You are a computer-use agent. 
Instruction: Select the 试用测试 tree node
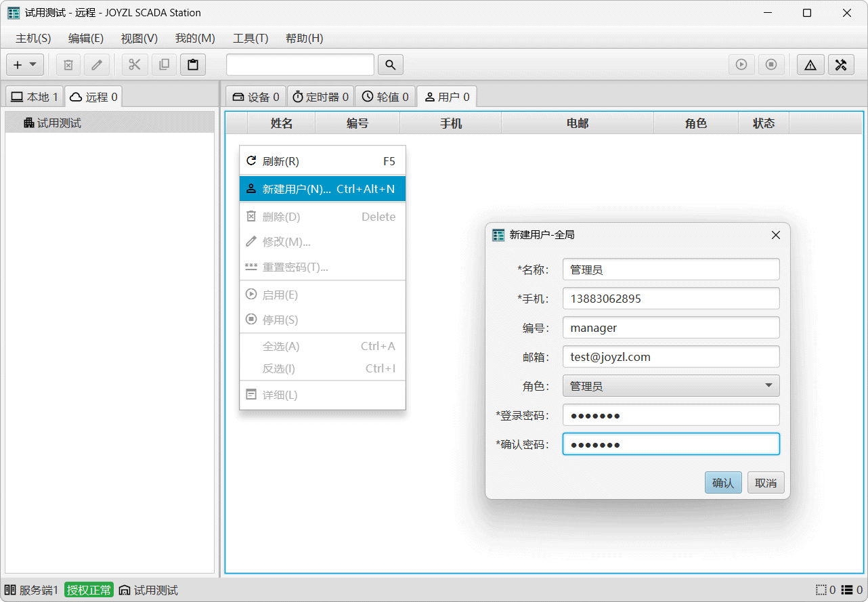tap(110, 123)
